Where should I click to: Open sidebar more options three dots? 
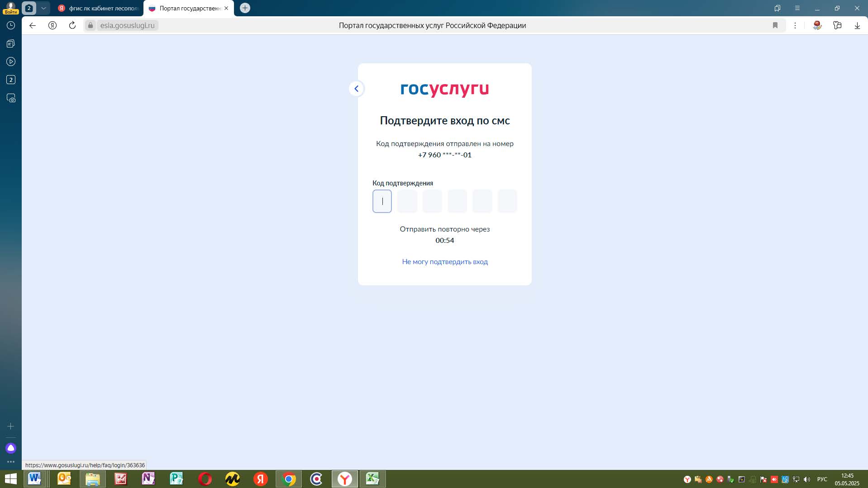[x=11, y=462]
